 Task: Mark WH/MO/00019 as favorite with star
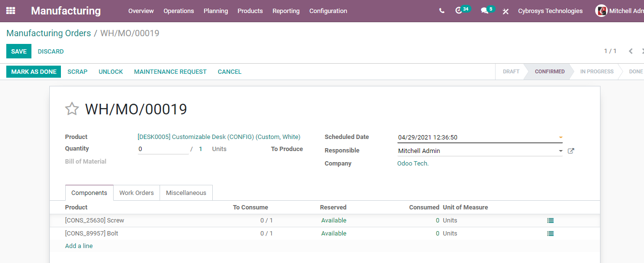point(72,109)
